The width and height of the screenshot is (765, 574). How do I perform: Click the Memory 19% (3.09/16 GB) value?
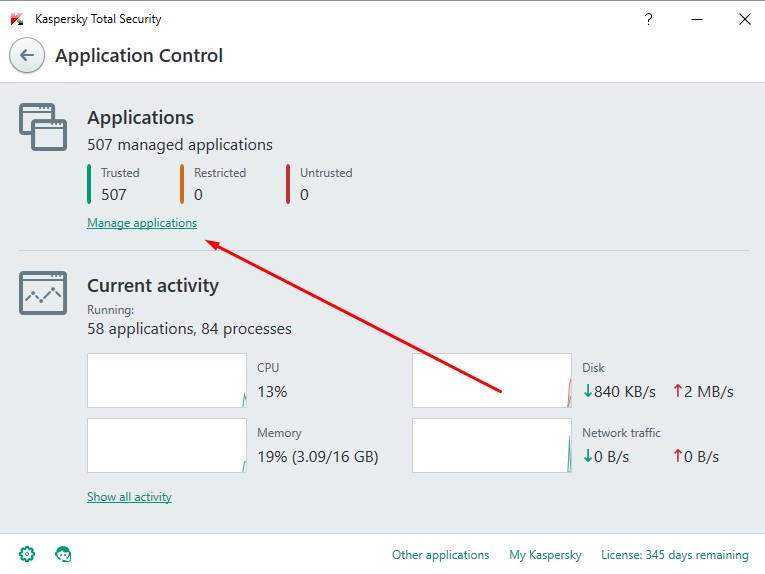point(318,457)
